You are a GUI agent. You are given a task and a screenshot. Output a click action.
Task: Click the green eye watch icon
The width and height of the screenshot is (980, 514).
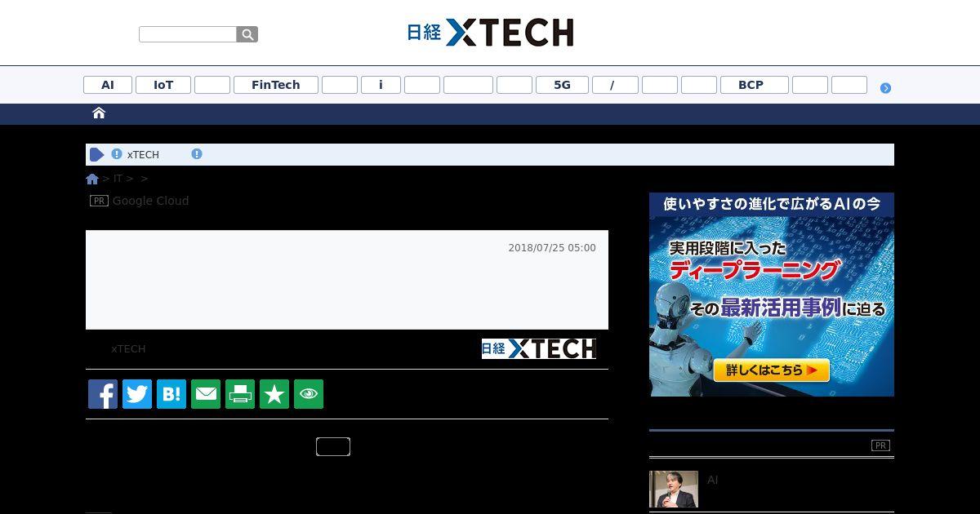click(309, 394)
